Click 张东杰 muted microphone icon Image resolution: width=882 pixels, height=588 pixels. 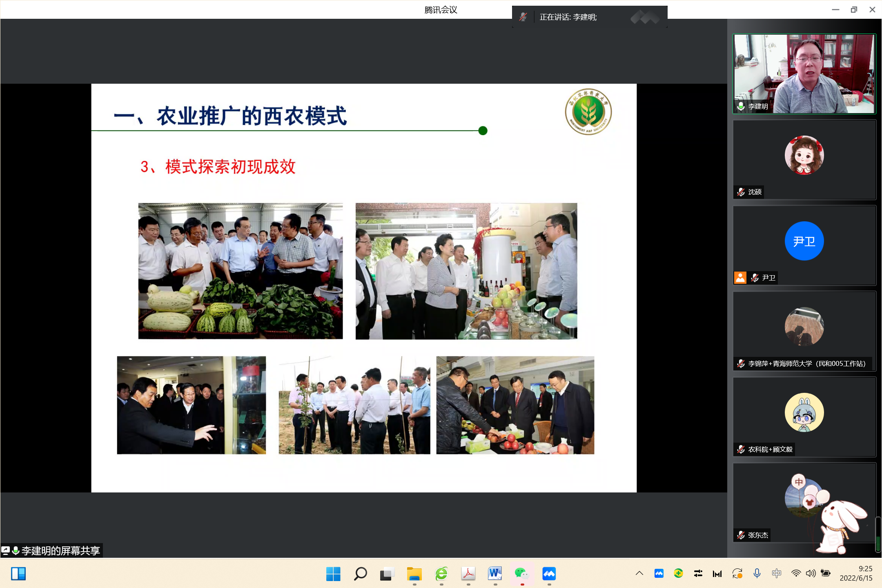pos(741,535)
